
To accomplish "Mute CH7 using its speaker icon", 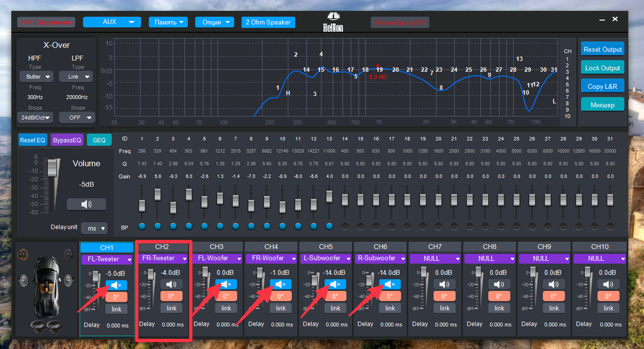I will [444, 284].
